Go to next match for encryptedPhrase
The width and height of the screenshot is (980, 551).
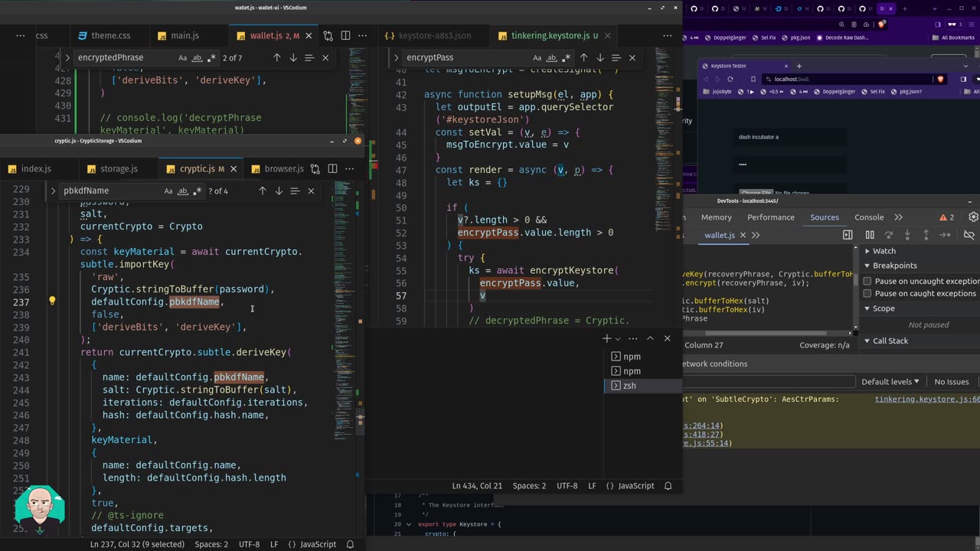pyautogui.click(x=293, y=57)
